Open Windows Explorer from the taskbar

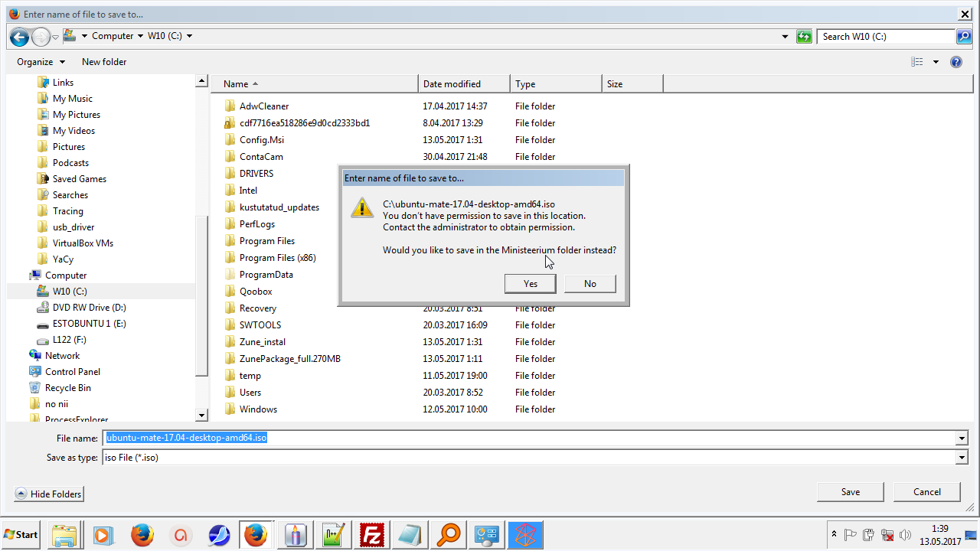64,535
